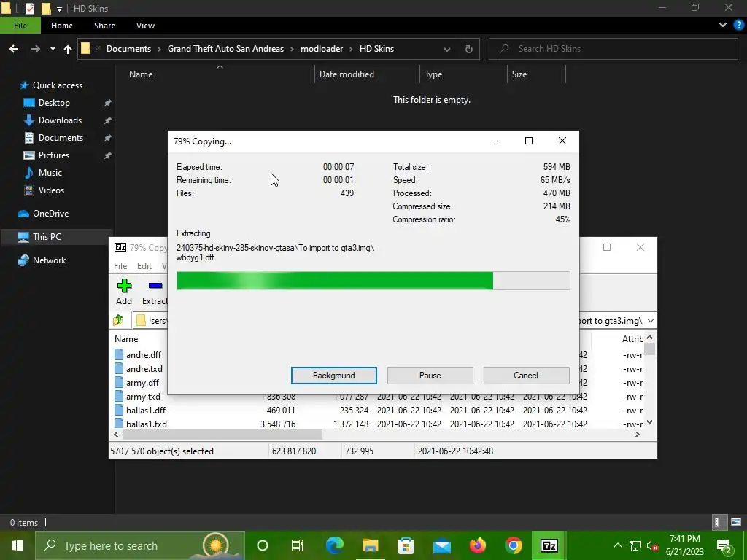Viewport: 747px width, 560px height.
Task: Sort 7-Zip list by Name column
Action: pyautogui.click(x=126, y=339)
